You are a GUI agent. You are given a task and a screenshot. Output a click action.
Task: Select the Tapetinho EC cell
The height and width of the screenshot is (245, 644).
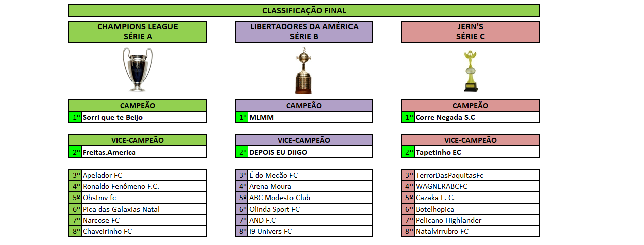click(477, 152)
